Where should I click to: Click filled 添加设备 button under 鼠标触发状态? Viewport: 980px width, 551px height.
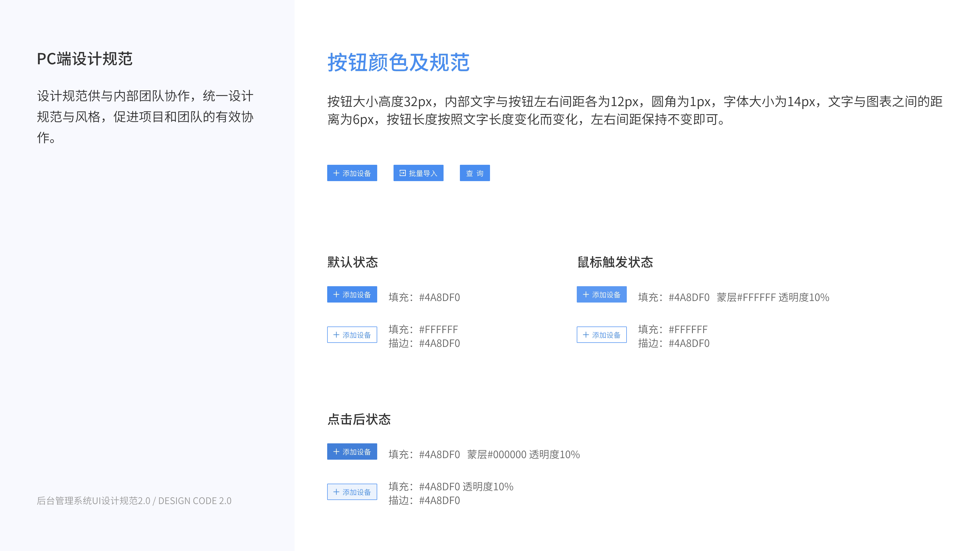coord(602,294)
